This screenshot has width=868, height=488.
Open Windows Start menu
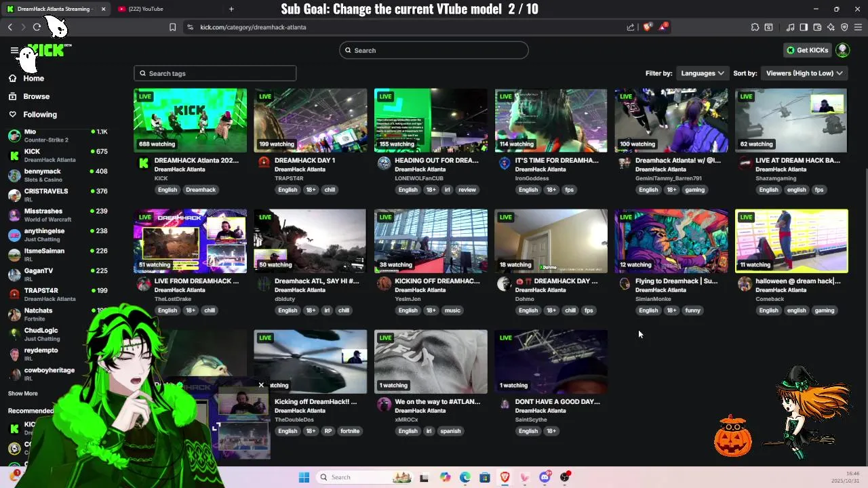point(304,477)
